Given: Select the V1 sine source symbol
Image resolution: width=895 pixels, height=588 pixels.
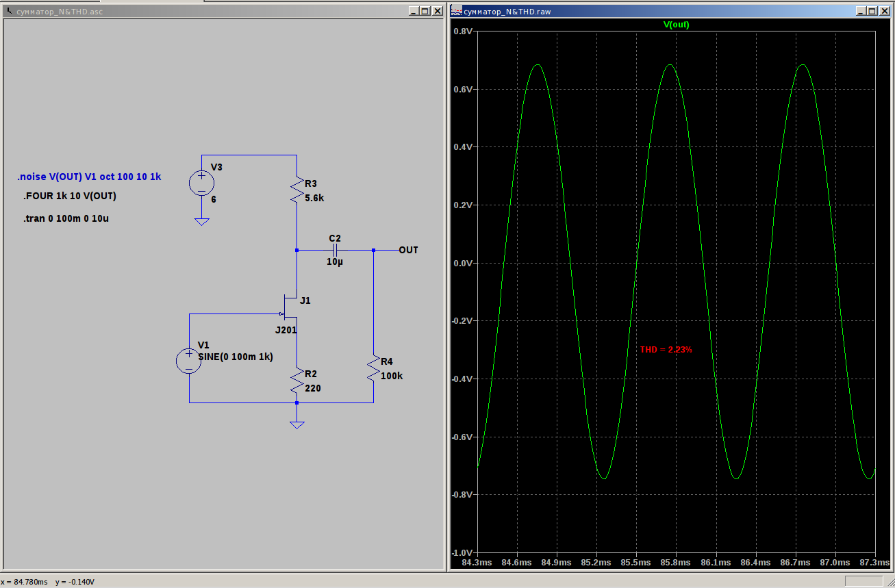Looking at the screenshot, I should [188, 361].
